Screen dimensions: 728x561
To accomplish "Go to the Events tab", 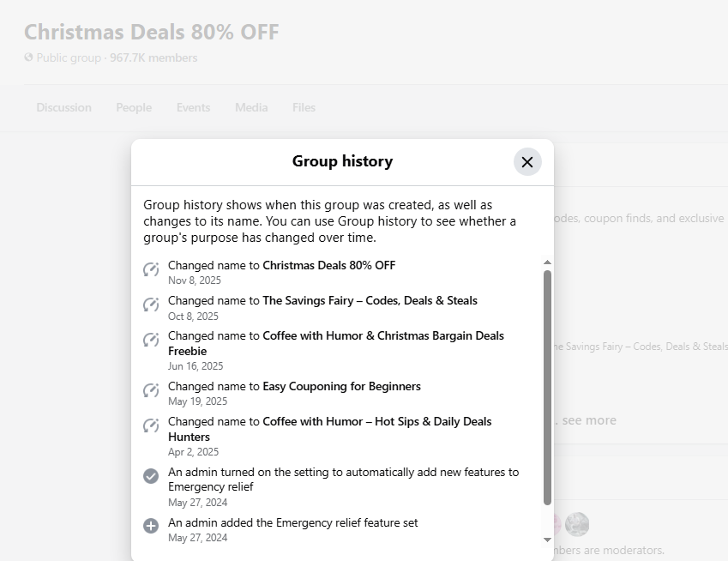I will [193, 107].
